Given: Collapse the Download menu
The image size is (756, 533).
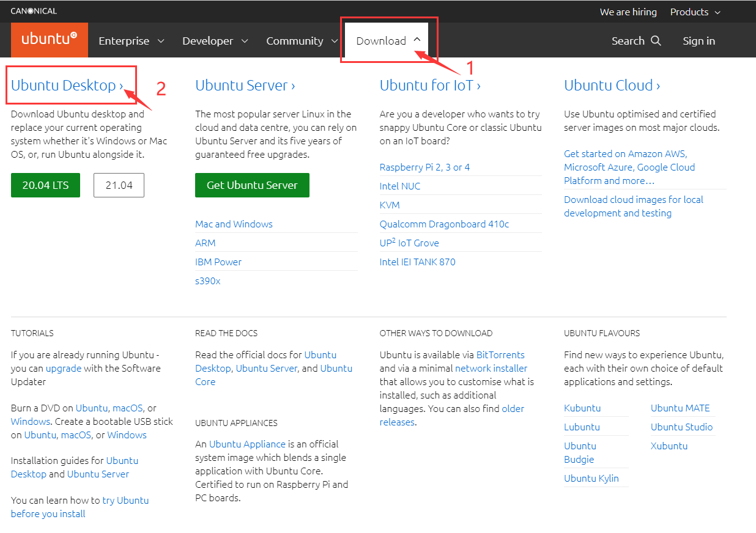Looking at the screenshot, I should (387, 41).
